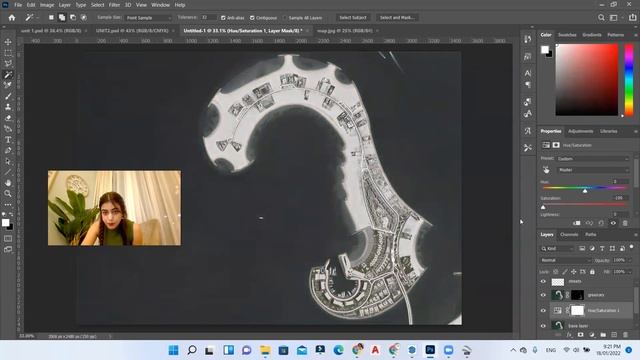Select the Line tool
This screenshot has width=640, height=360.
8,172
